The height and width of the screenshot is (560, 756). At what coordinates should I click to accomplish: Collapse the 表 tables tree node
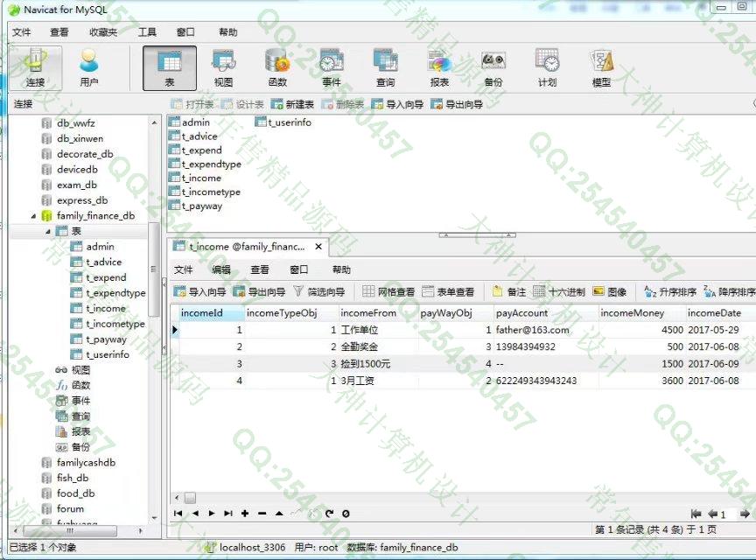click(x=48, y=232)
